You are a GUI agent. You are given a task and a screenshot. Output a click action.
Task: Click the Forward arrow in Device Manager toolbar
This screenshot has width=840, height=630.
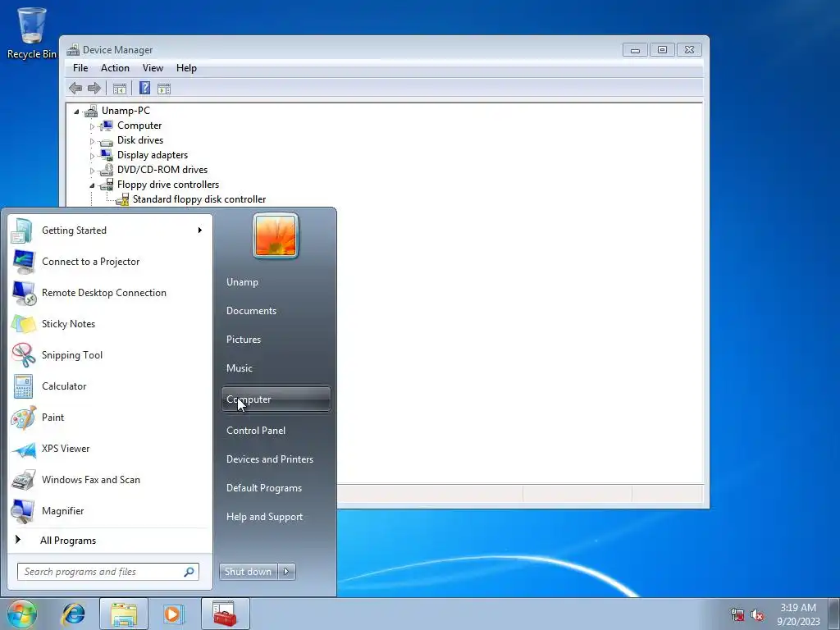click(x=94, y=89)
